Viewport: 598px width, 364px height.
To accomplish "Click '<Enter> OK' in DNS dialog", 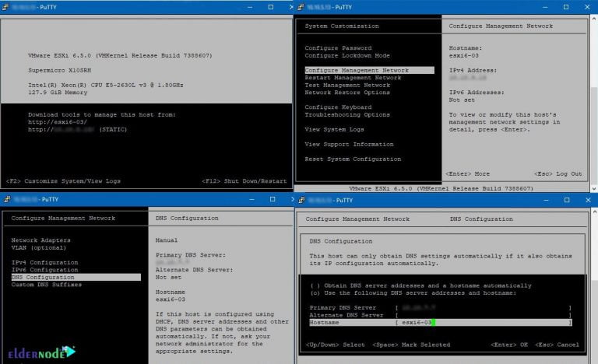I will 509,345.
